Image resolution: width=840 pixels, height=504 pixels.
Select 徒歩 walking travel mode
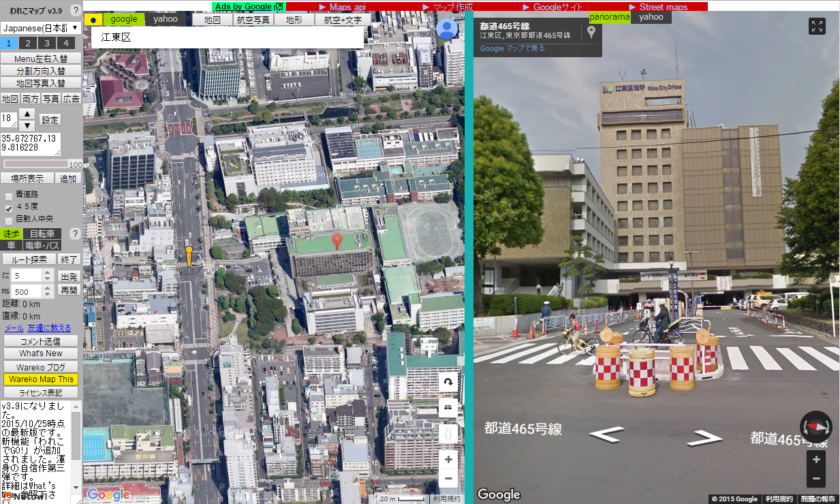pos(12,234)
